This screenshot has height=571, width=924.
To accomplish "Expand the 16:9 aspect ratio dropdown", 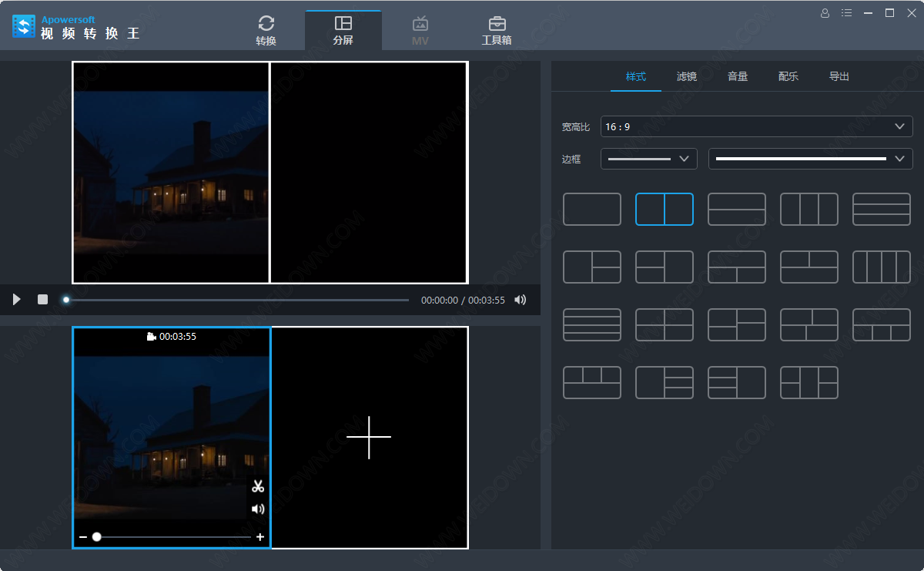I will 756,126.
